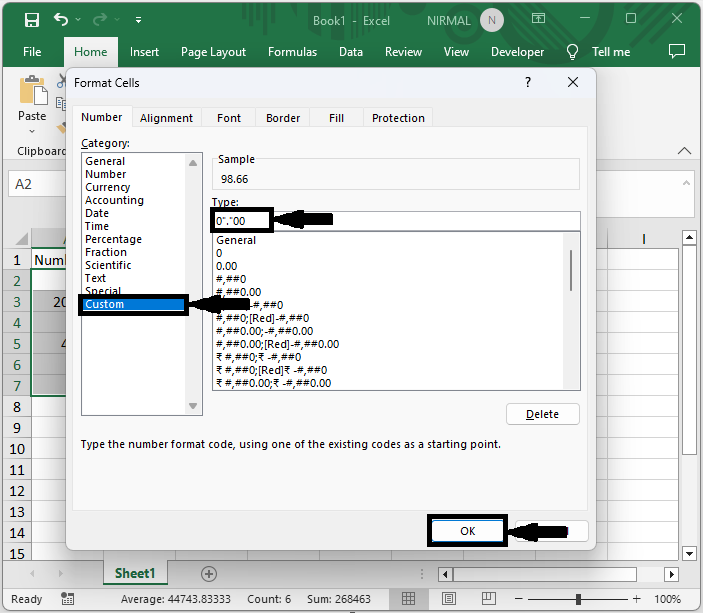Open the Comments speech bubble icon
703x613 pixels.
[677, 51]
